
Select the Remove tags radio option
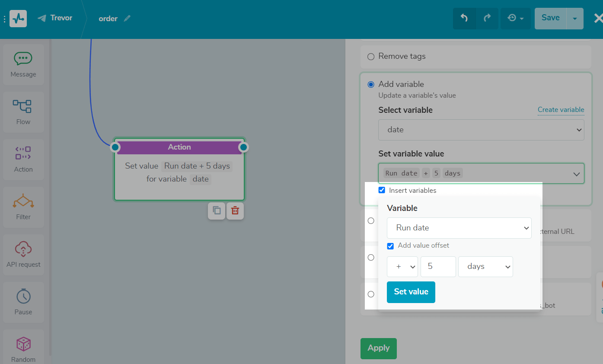click(x=371, y=57)
